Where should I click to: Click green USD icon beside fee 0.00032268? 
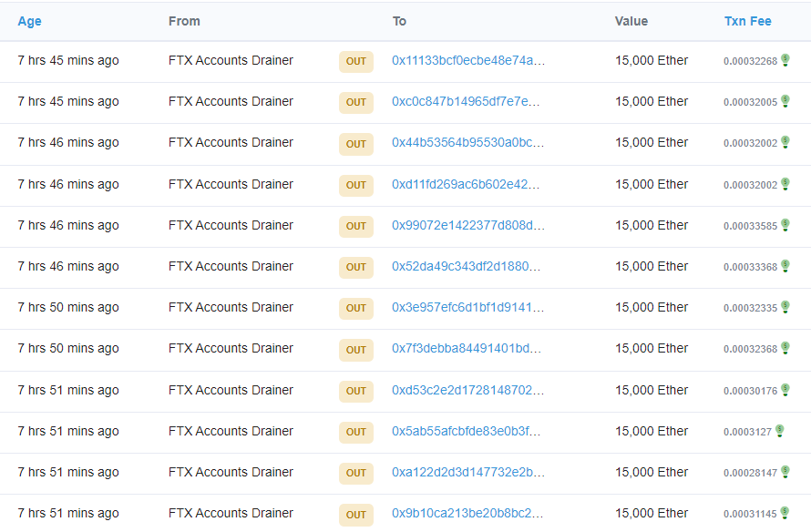pos(785,61)
